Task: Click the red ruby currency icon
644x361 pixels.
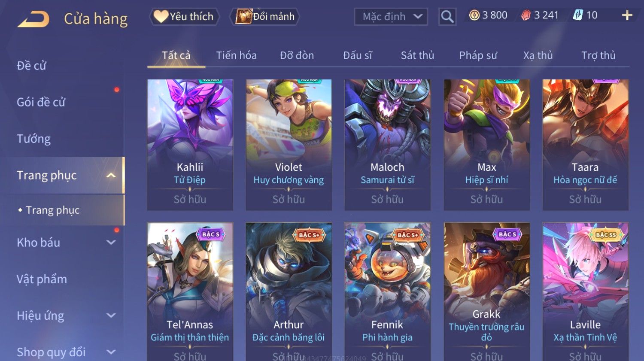Action: coord(526,15)
